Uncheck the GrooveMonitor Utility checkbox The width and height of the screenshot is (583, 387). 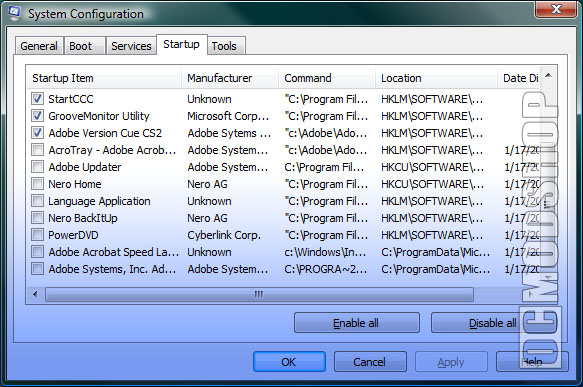click(x=37, y=116)
